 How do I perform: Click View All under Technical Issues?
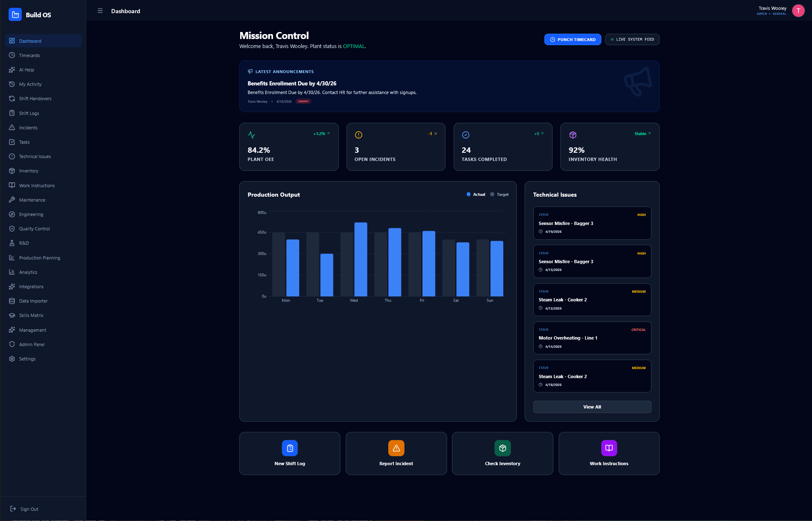click(x=592, y=407)
